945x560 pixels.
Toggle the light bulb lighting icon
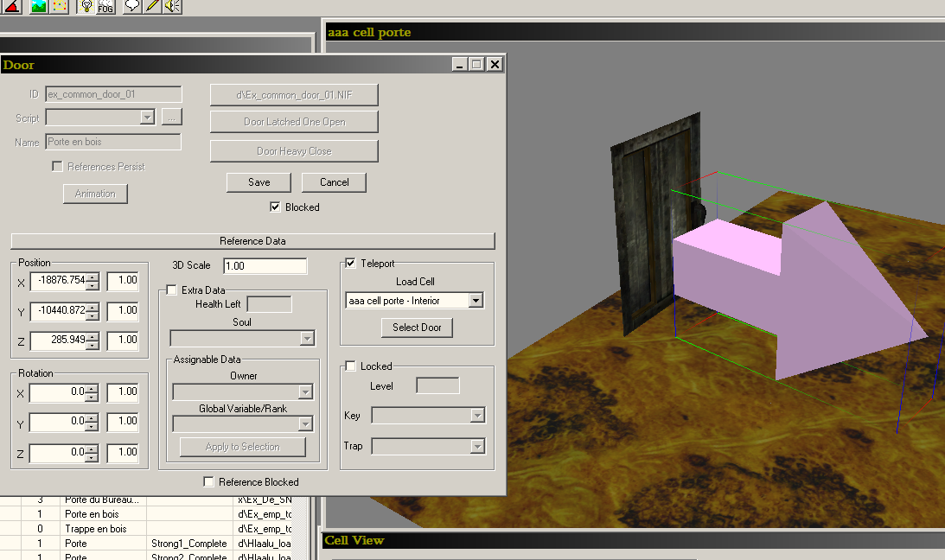tap(86, 6)
